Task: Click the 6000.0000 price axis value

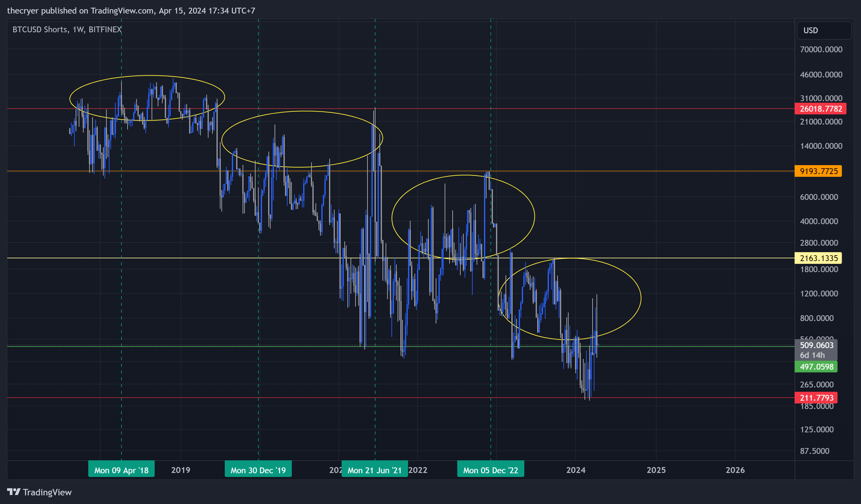Action: click(819, 197)
